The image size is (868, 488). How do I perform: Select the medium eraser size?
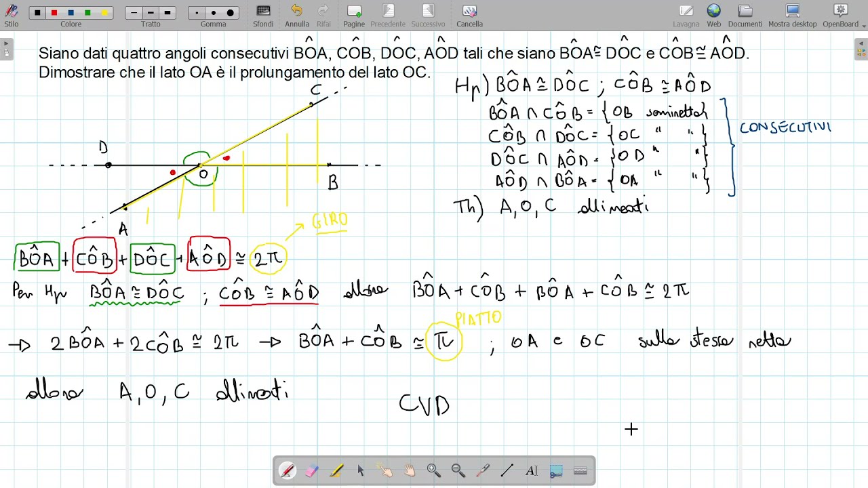point(213,13)
